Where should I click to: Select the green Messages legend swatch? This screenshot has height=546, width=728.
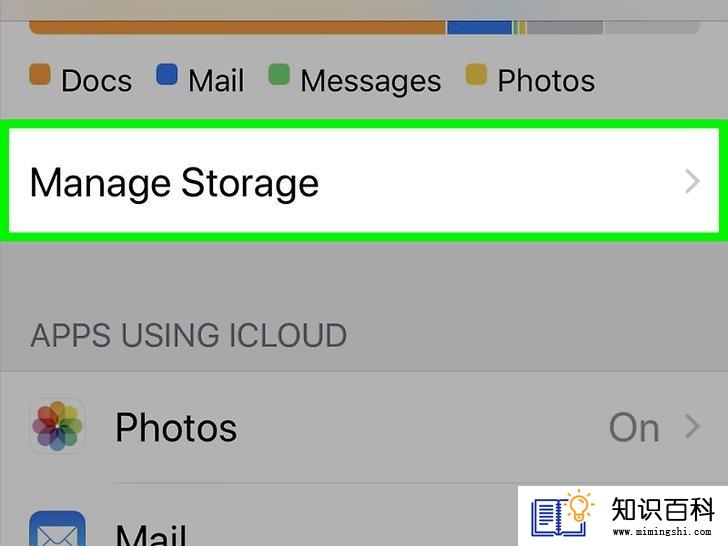279,74
